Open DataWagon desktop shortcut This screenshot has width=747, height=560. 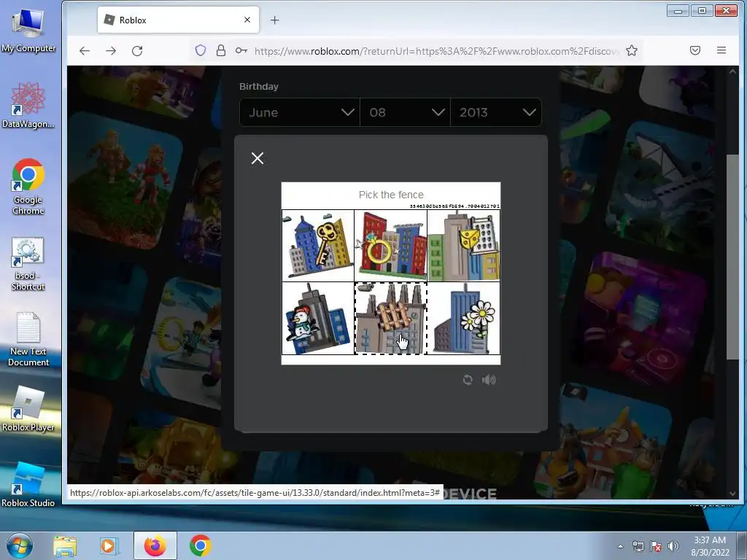tap(28, 105)
